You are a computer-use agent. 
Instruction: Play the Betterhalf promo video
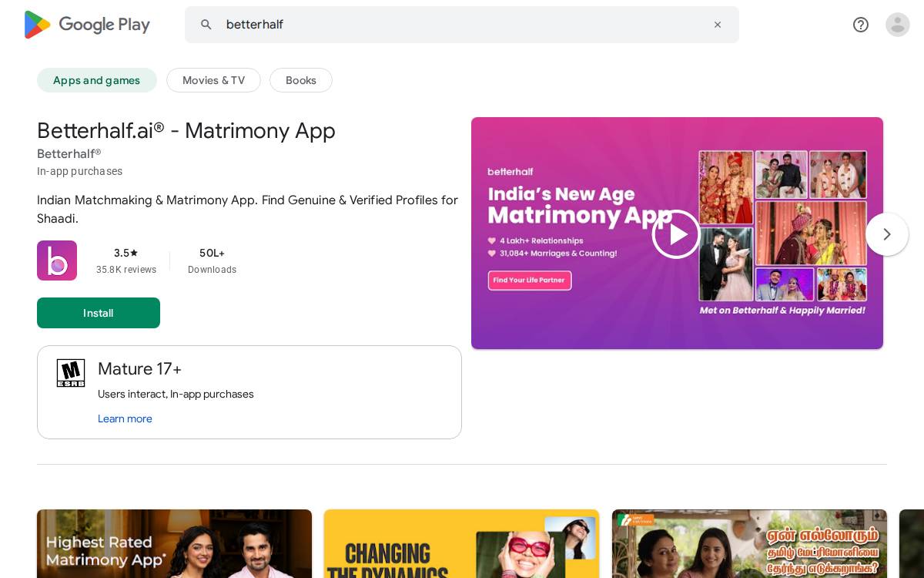click(676, 234)
